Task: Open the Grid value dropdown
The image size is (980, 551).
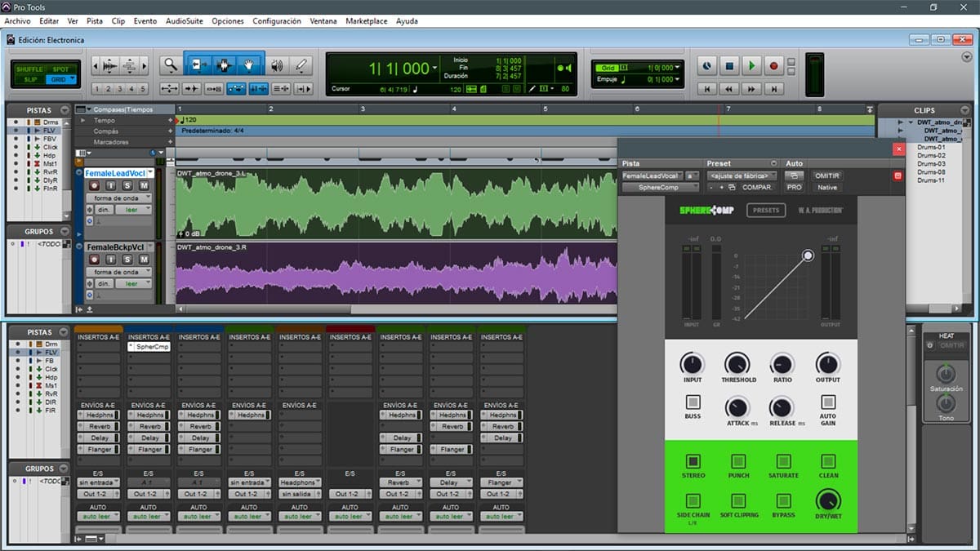Action: coord(678,68)
